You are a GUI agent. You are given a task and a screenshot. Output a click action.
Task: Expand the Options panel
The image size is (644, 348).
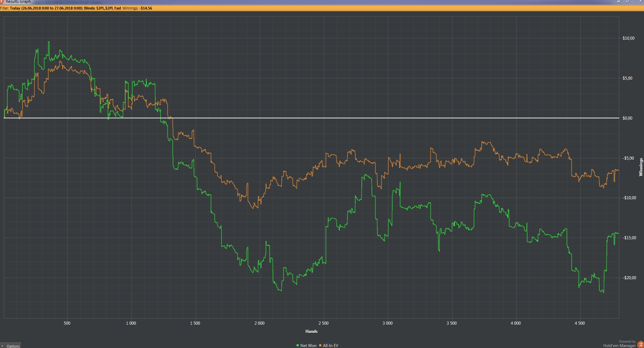point(11,346)
